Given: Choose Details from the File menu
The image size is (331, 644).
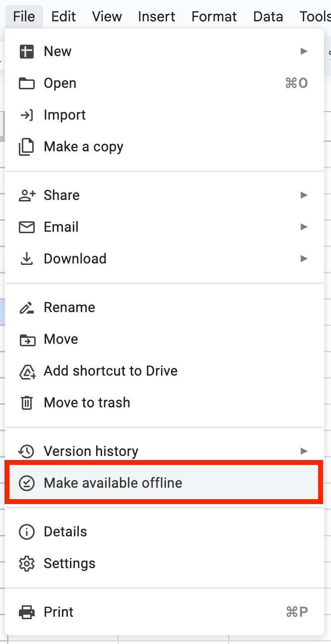Looking at the screenshot, I should 65,532.
